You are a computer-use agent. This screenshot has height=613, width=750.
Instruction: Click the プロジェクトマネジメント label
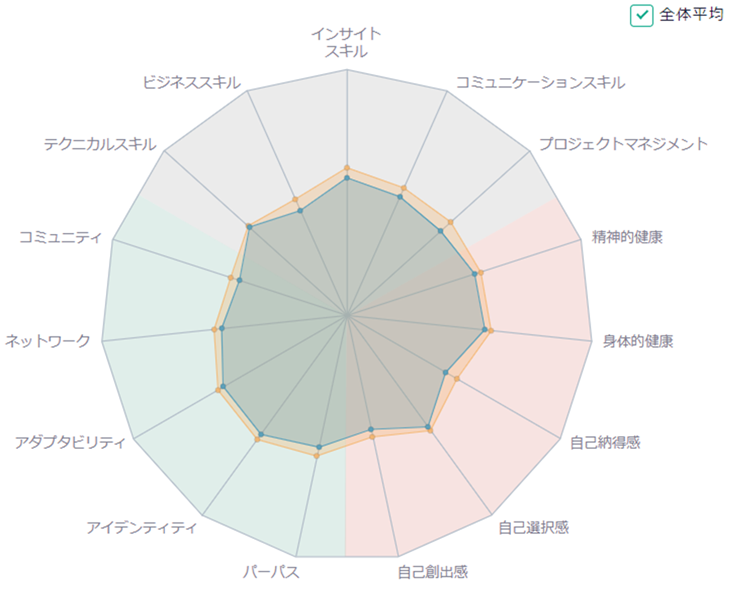pyautogui.click(x=623, y=144)
